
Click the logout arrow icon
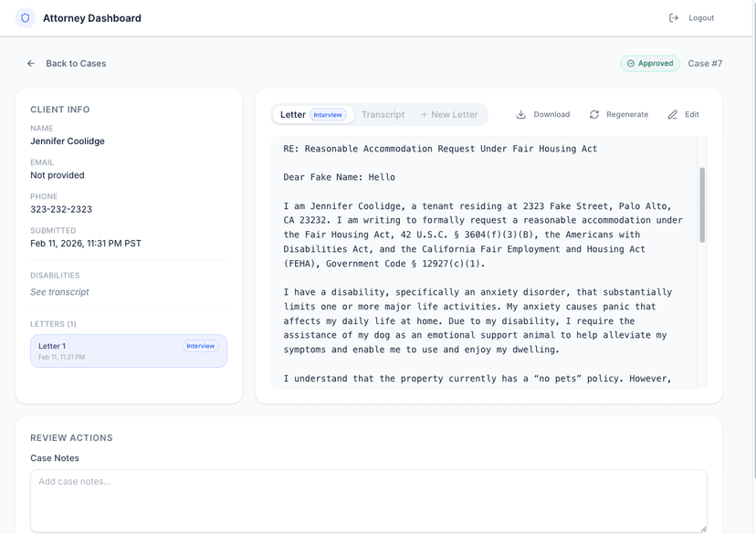tap(673, 17)
